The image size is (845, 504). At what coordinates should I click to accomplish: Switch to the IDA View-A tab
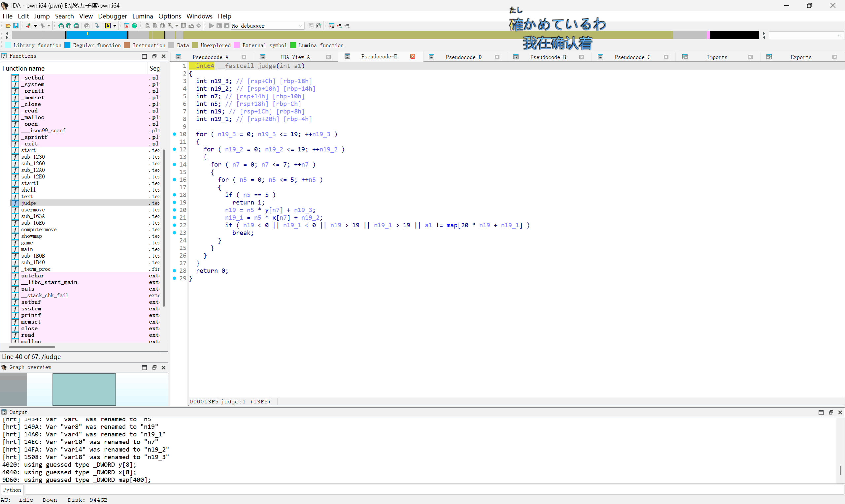(x=295, y=57)
